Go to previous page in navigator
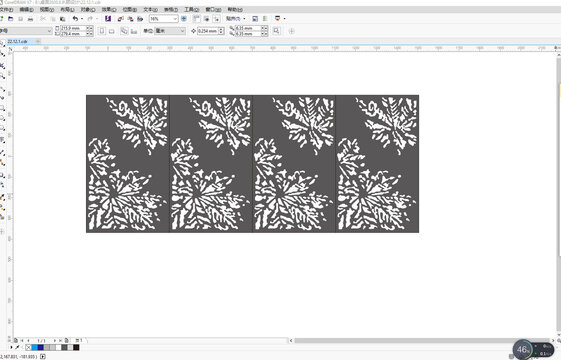The height and width of the screenshot is (360, 561). (29, 340)
